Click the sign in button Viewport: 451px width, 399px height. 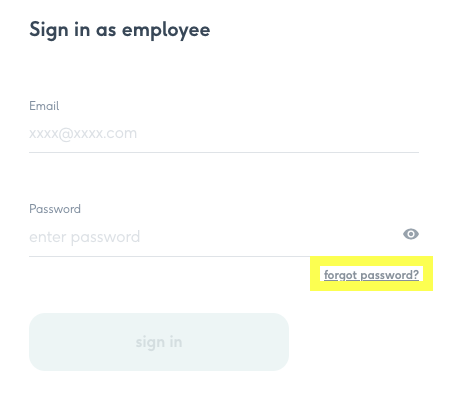[x=159, y=342]
